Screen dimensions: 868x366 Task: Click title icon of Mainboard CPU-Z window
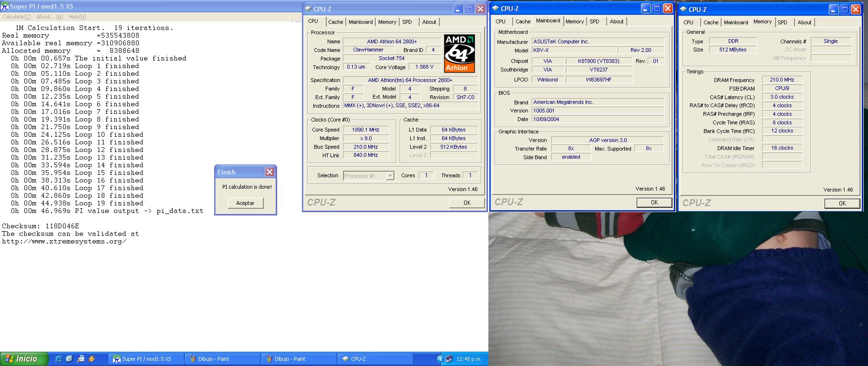point(496,8)
